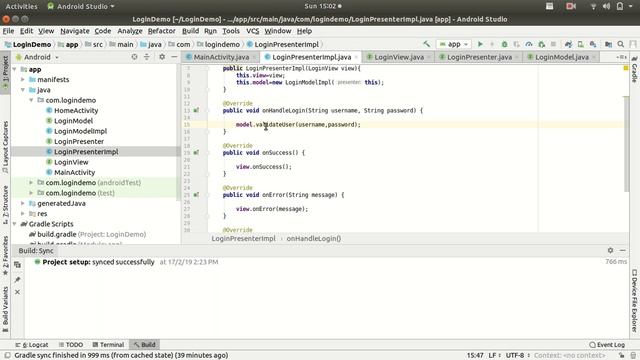Viewport: 640px width, 360px height.
Task: Collapse the Gradle Scripts node
Action: pyautogui.click(x=15, y=224)
